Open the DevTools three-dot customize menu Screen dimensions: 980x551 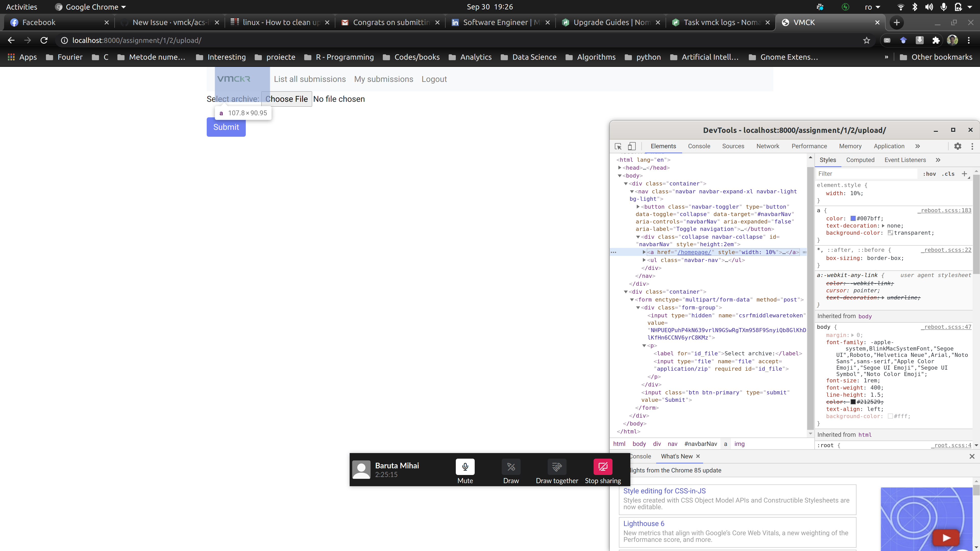(972, 146)
